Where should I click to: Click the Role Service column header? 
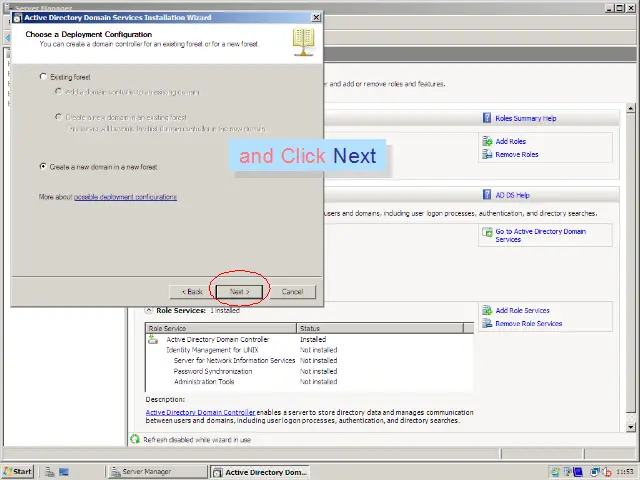click(221, 328)
